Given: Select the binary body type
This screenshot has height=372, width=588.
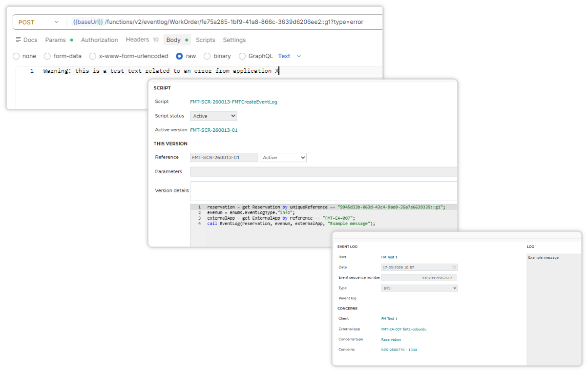Looking at the screenshot, I should click(x=217, y=56).
